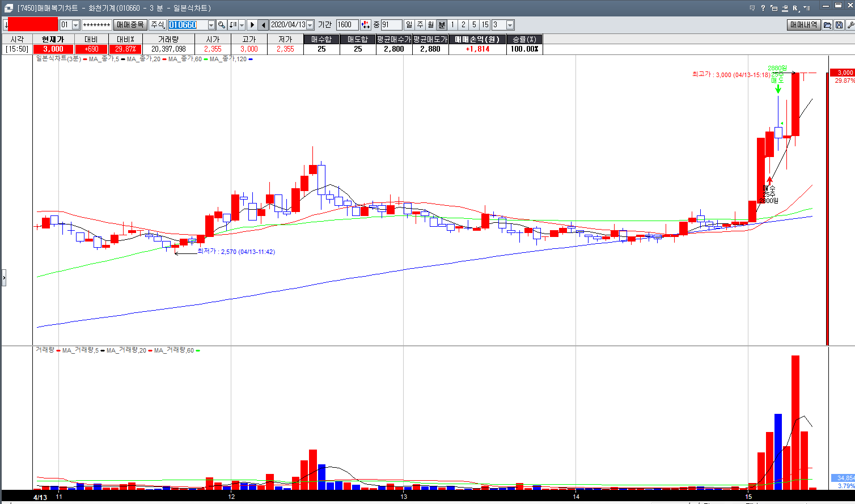Open the 매매내역 trade history button
The height and width of the screenshot is (504, 855).
(x=804, y=25)
